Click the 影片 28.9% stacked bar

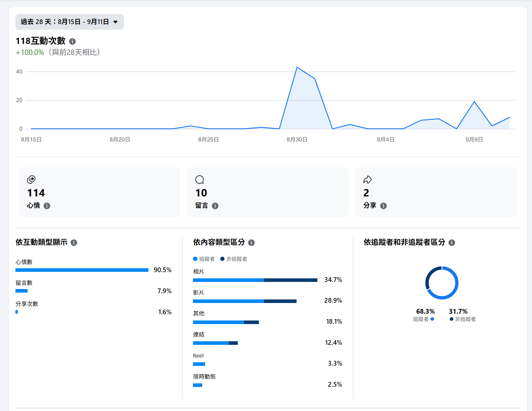245,301
